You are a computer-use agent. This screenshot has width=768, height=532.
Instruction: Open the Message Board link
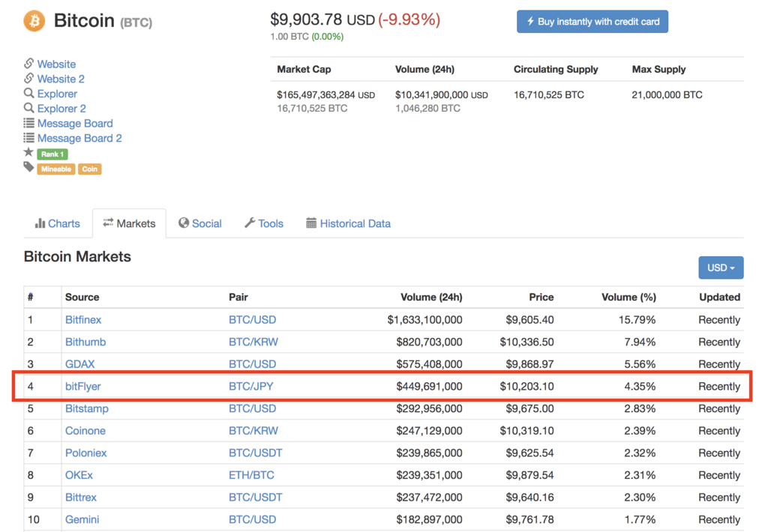(75, 124)
